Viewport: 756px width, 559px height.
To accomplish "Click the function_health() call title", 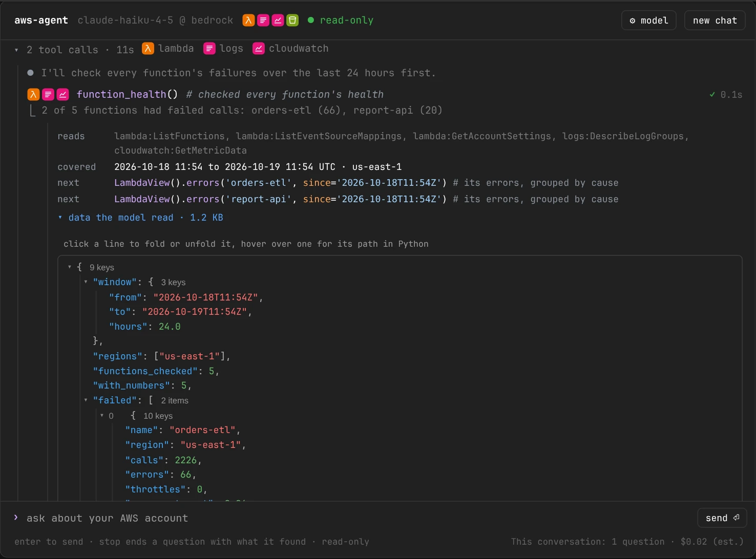I will click(127, 94).
